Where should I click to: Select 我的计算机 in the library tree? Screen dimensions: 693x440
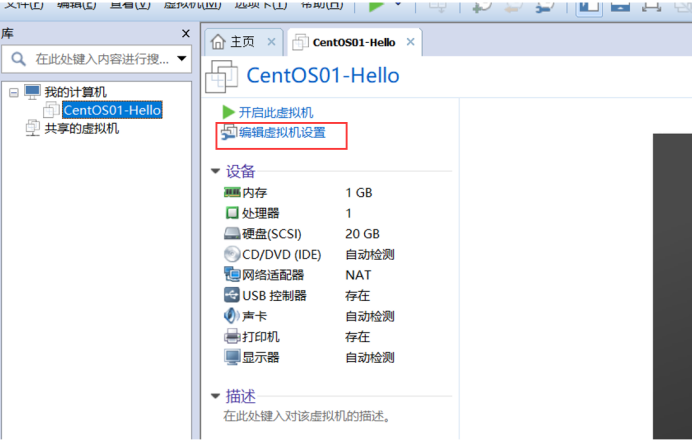click(x=76, y=92)
